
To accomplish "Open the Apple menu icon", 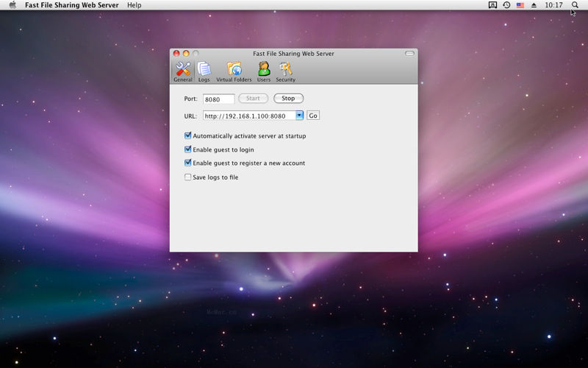I will (12, 5).
